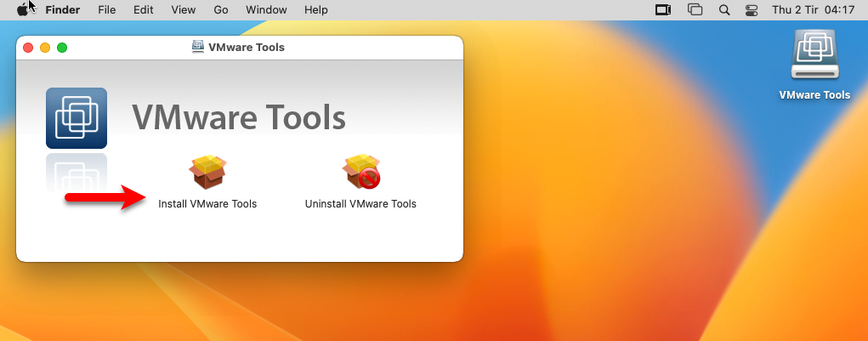Click the large VMware logo in window
The width and height of the screenshot is (868, 341).
pyautogui.click(x=77, y=118)
